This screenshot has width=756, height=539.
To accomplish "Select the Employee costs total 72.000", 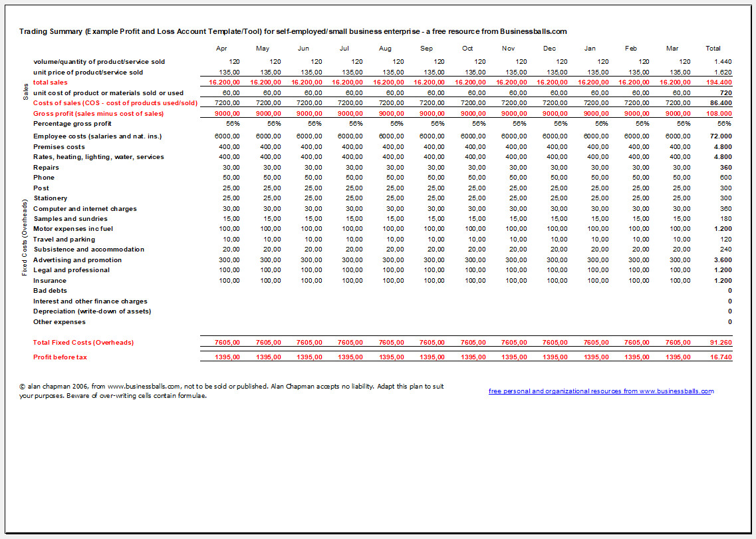I will click(x=721, y=136).
